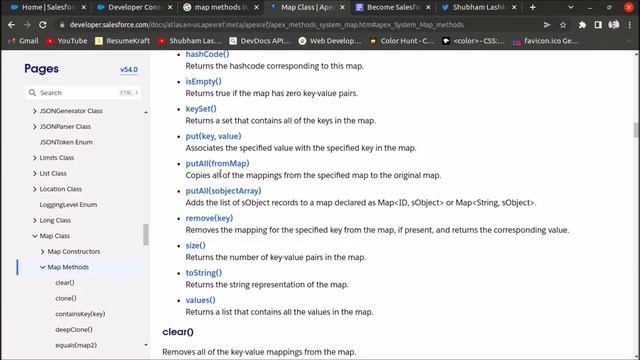Open the Shubham Las... YouTube bookmark
This screenshot has height=360, width=640.
pos(190,41)
